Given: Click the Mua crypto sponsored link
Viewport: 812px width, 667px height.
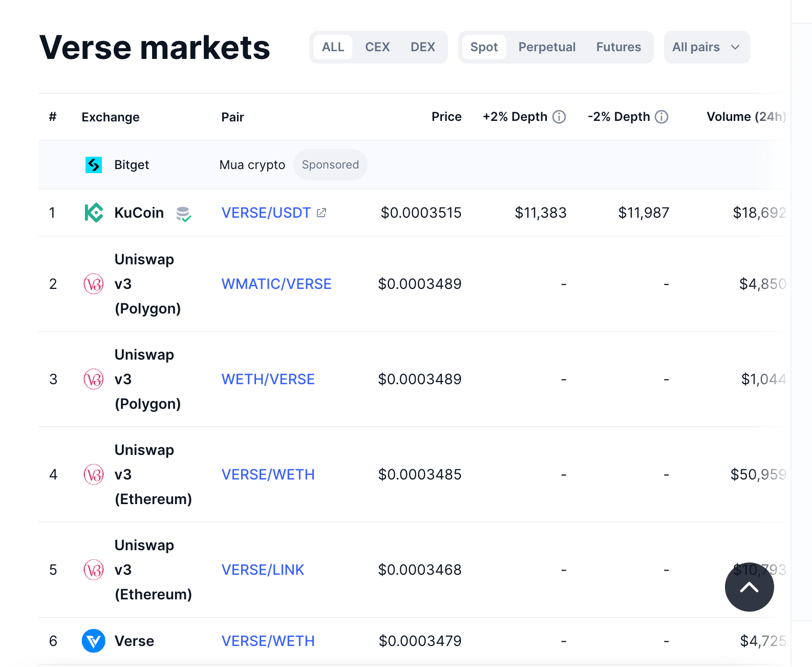Looking at the screenshot, I should click(252, 165).
